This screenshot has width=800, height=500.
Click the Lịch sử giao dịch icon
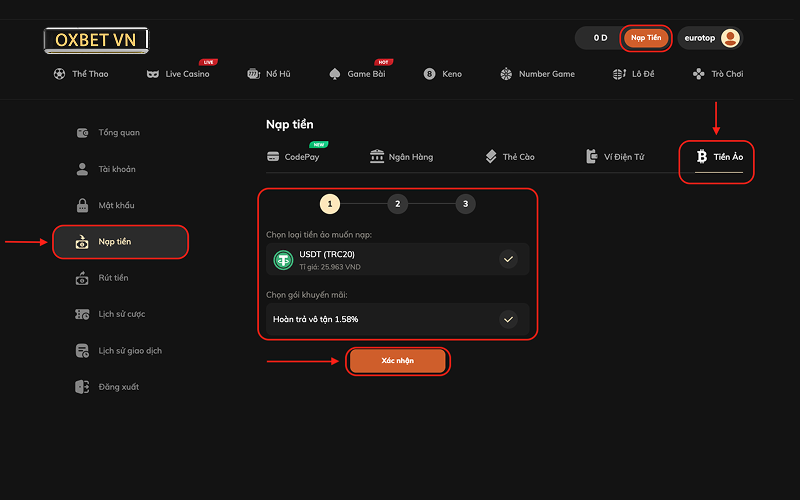pos(83,350)
